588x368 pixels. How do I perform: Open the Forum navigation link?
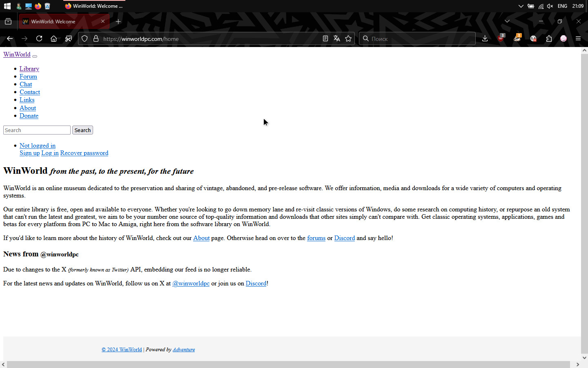click(28, 76)
